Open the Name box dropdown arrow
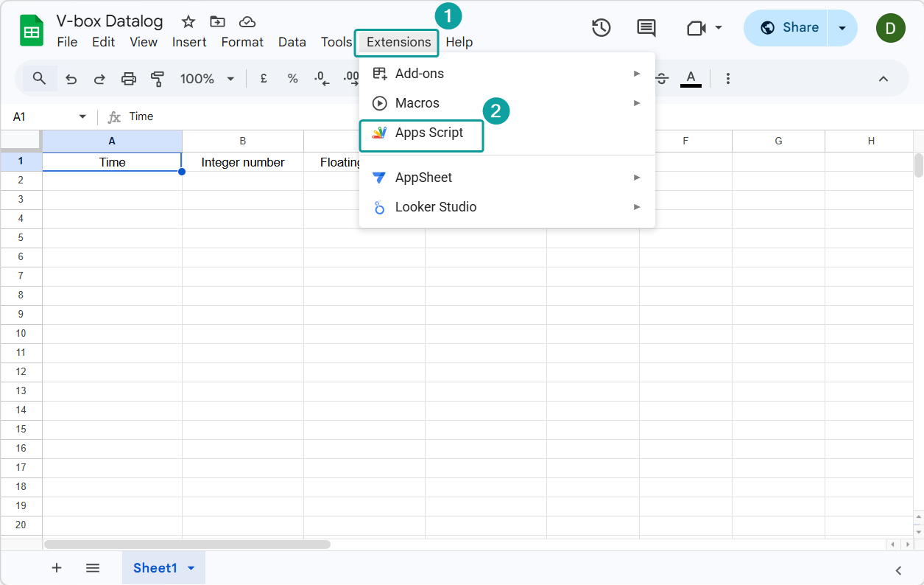The height and width of the screenshot is (585, 924). coord(82,116)
